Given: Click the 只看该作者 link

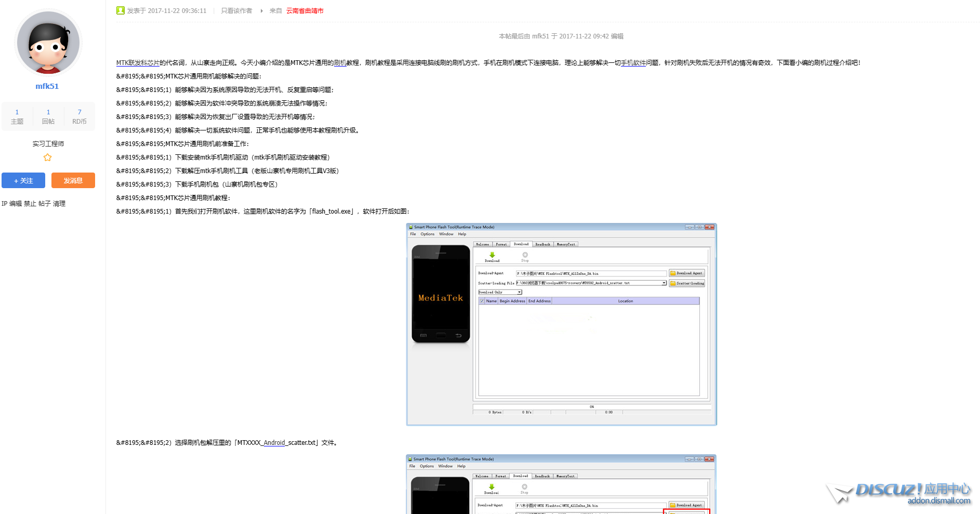Looking at the screenshot, I should [x=236, y=11].
